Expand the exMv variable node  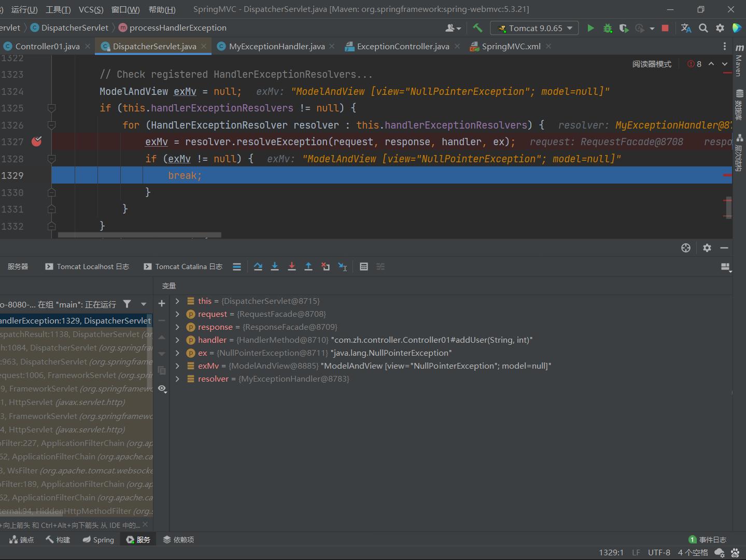click(177, 366)
